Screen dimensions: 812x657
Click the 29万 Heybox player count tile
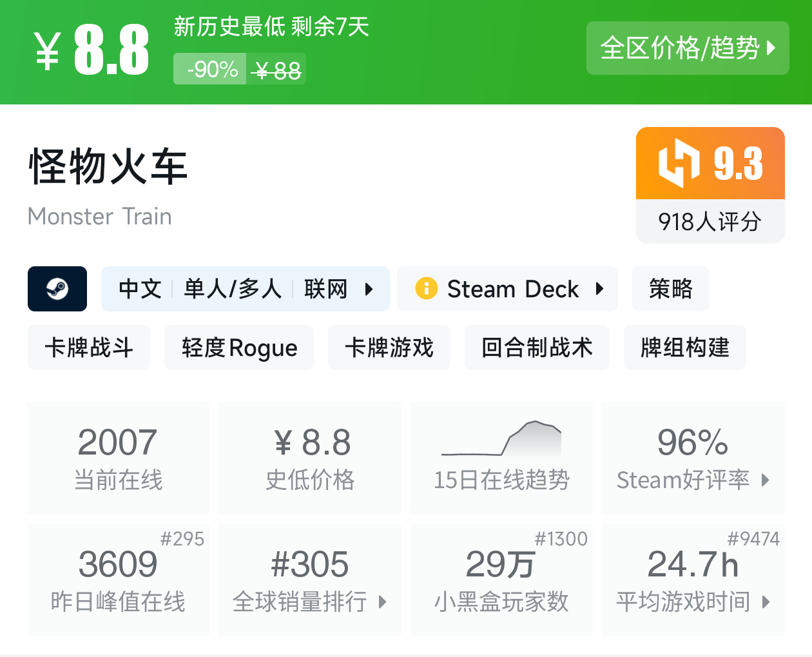(x=501, y=580)
